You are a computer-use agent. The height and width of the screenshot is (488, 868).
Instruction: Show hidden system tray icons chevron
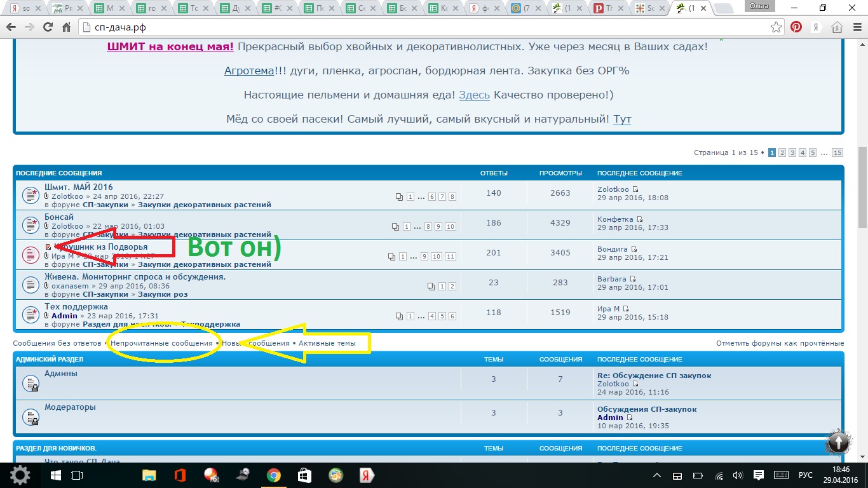[657, 475]
